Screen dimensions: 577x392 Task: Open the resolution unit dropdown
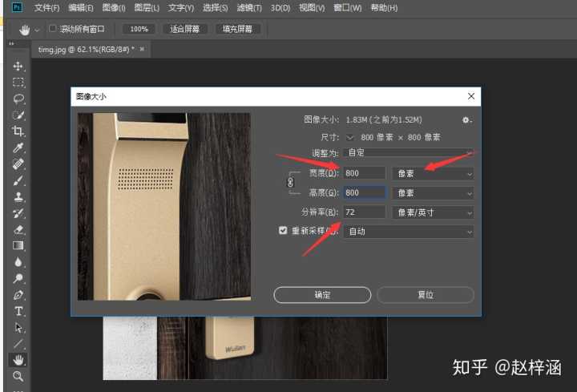pos(433,212)
